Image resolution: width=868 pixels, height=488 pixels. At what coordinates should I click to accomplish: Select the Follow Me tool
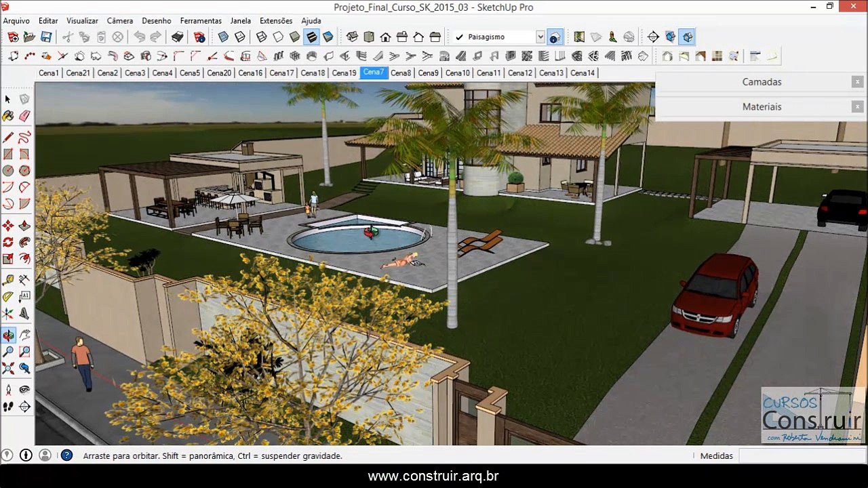tap(24, 242)
